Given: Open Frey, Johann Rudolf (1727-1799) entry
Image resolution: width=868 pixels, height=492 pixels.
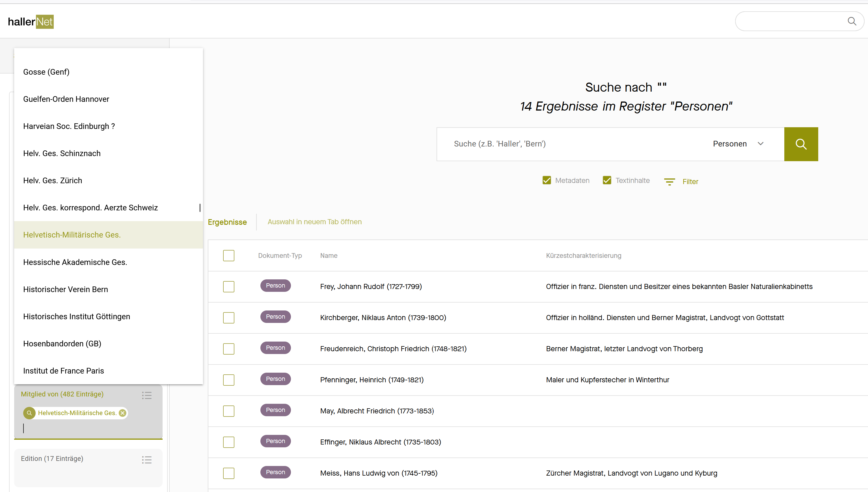Looking at the screenshot, I should tap(371, 286).
